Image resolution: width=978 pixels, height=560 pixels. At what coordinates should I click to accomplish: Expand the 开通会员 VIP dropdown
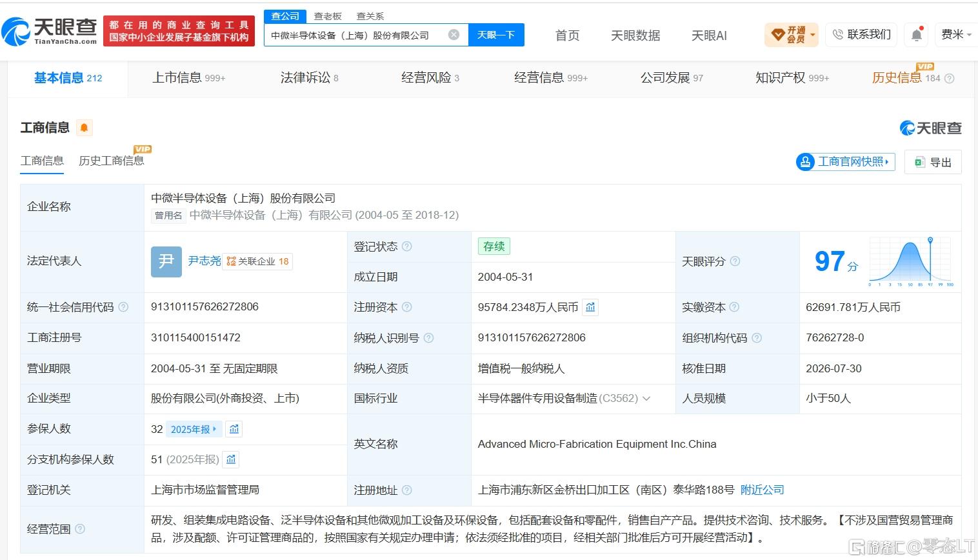point(792,35)
